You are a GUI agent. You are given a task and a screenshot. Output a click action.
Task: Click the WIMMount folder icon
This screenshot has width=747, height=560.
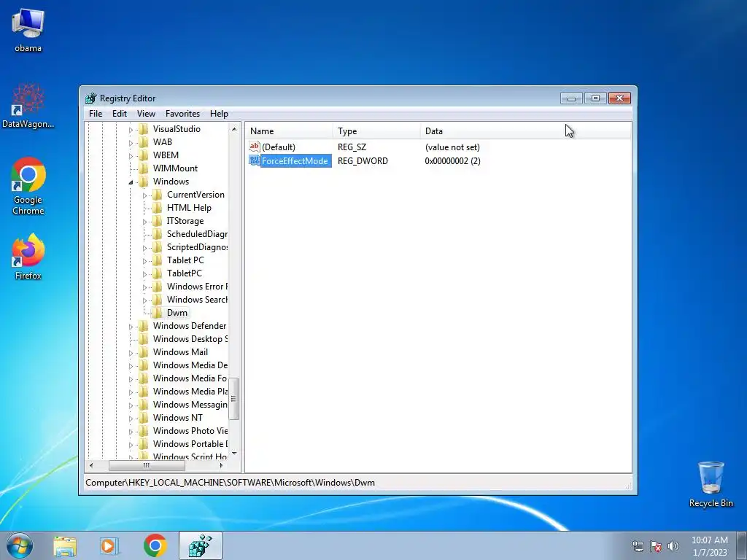(x=144, y=168)
